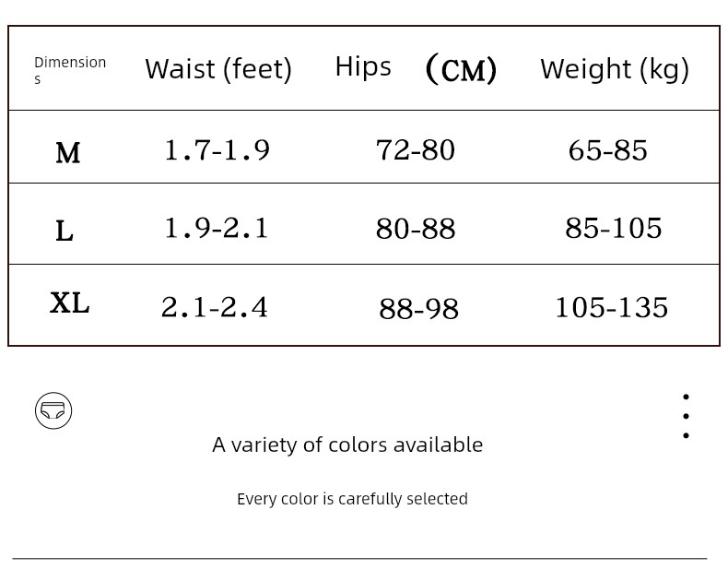Click the 2.1-2.4 waist value
This screenshot has height=581, width=728.
(x=215, y=307)
